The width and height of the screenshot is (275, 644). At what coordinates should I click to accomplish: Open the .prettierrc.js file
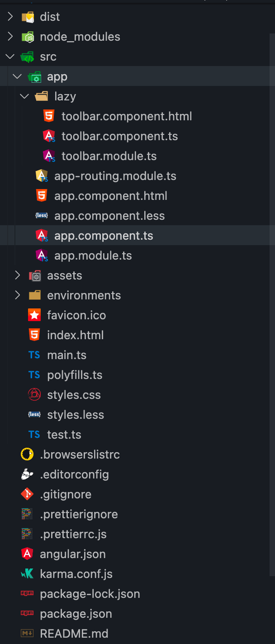click(x=73, y=534)
